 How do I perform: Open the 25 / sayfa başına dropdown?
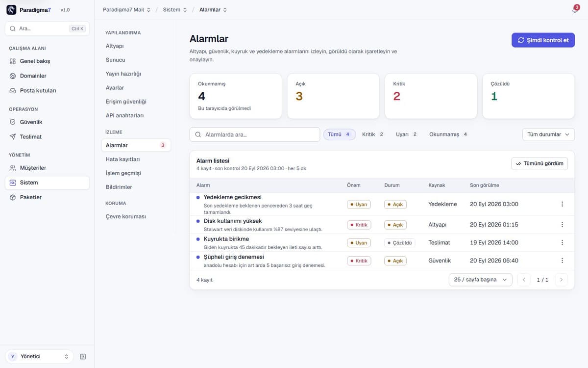click(481, 280)
